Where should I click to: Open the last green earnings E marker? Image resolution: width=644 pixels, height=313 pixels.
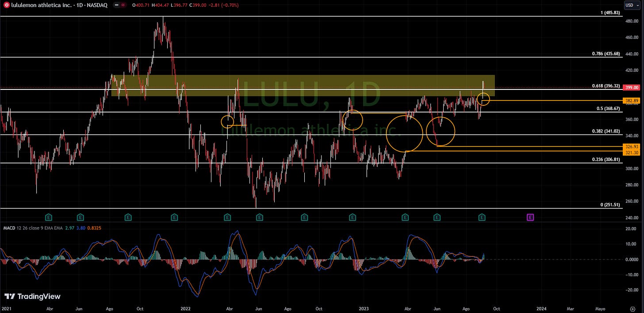point(483,217)
